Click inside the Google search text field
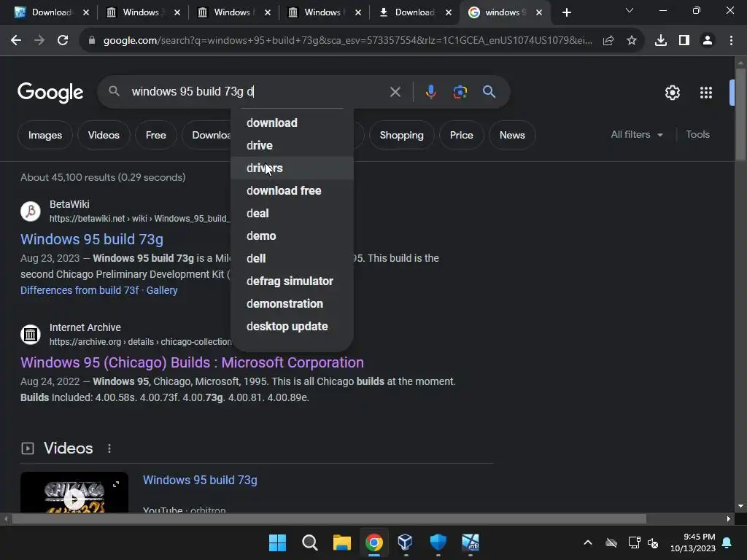 click(x=258, y=91)
